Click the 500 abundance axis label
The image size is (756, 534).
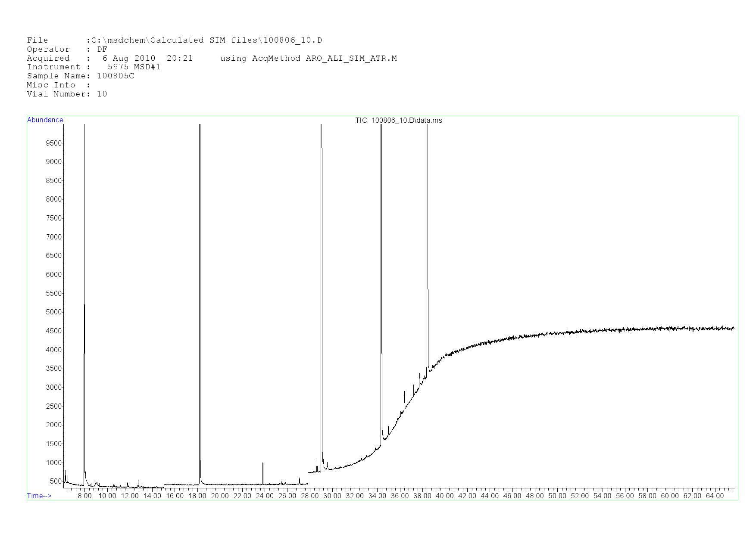pos(55,481)
